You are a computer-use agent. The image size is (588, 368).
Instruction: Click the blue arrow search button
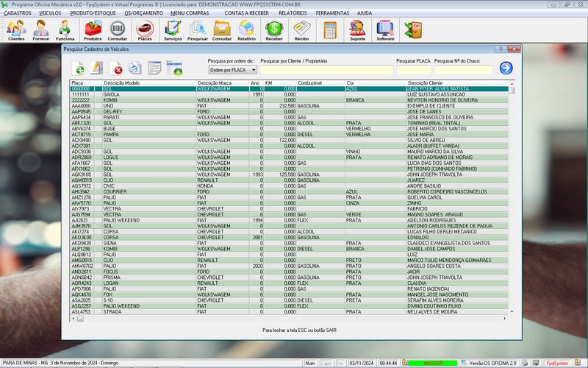pos(506,68)
